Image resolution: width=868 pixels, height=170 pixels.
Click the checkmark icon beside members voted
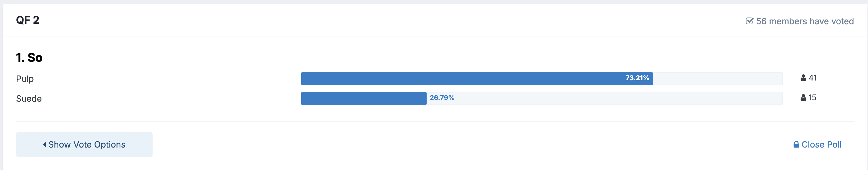(x=749, y=21)
